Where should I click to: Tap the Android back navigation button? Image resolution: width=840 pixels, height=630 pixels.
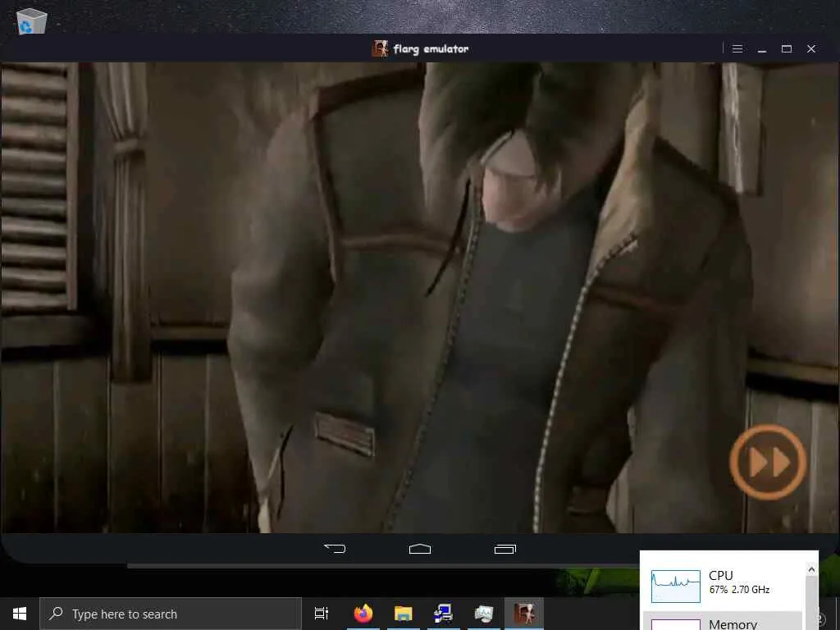pyautogui.click(x=335, y=549)
